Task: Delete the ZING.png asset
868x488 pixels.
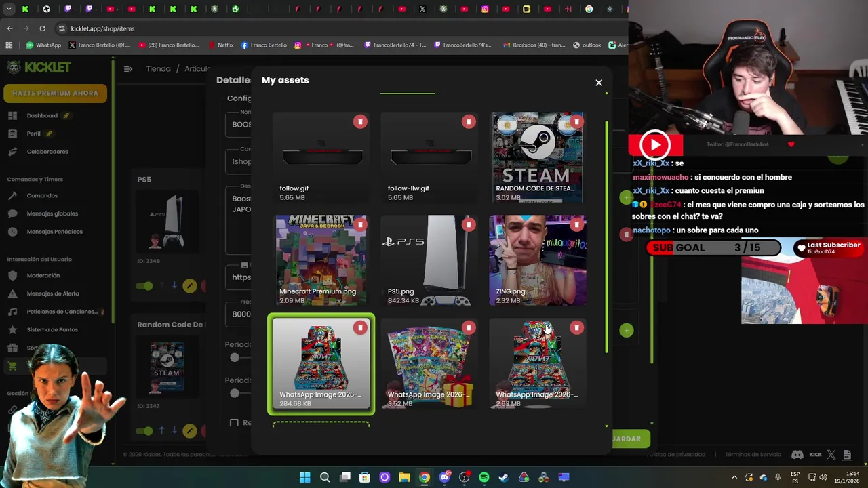Action: point(576,224)
